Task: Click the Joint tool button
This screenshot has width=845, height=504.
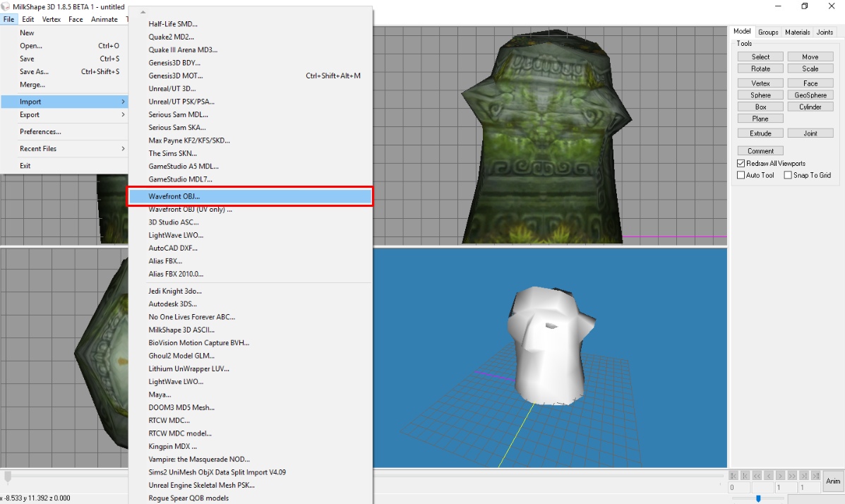Action: [x=810, y=133]
